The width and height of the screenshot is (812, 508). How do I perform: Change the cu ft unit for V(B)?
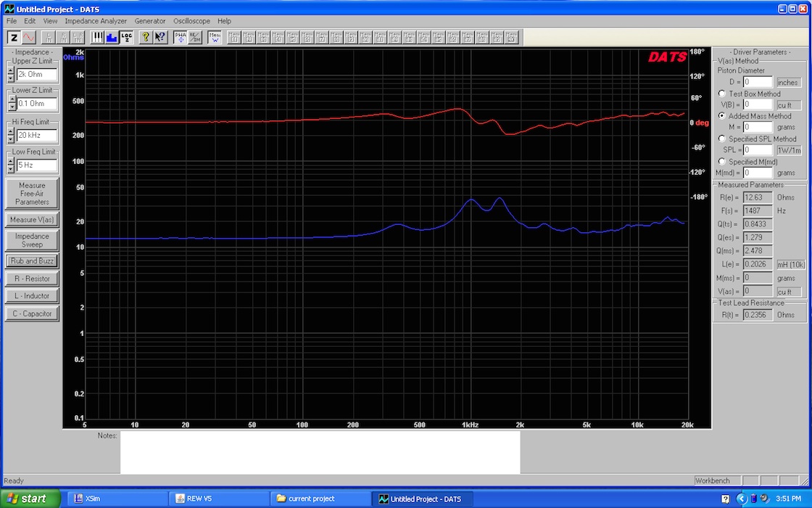[x=789, y=105]
